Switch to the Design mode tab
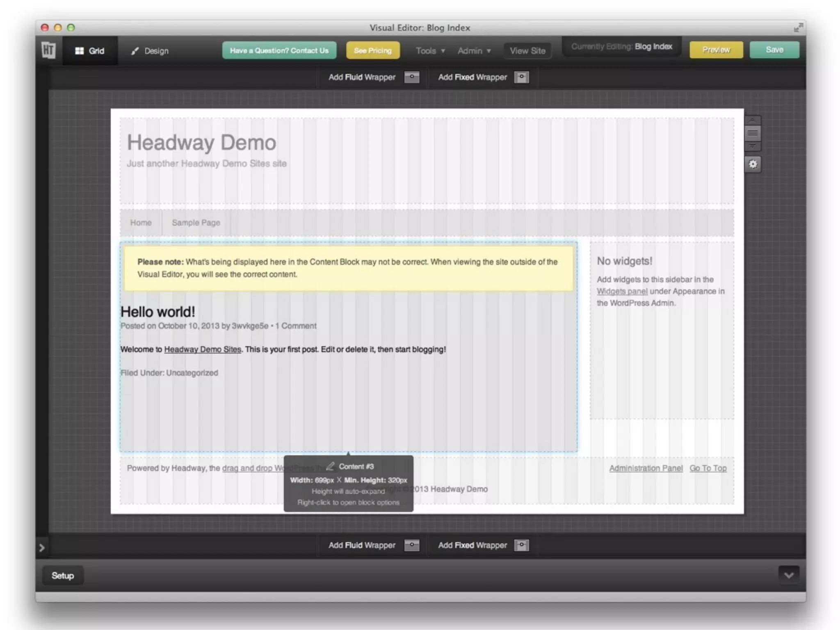Image resolution: width=840 pixels, height=630 pixels. tap(150, 51)
